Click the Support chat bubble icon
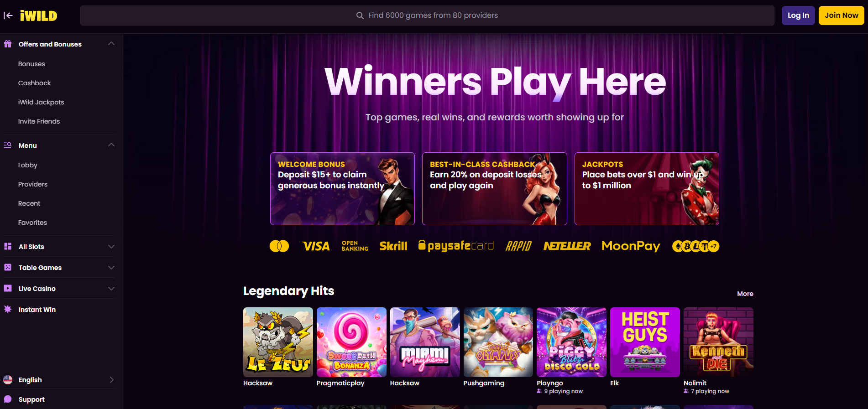 coord(8,399)
